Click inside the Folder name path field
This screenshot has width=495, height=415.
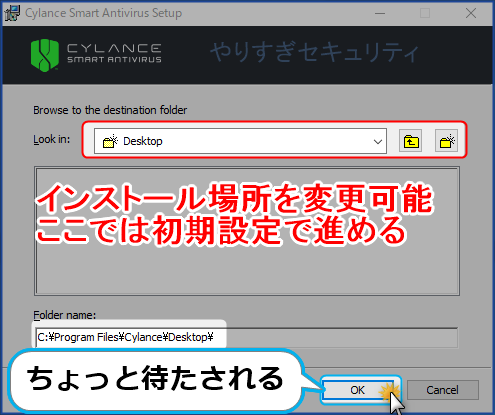pyautogui.click(x=246, y=338)
